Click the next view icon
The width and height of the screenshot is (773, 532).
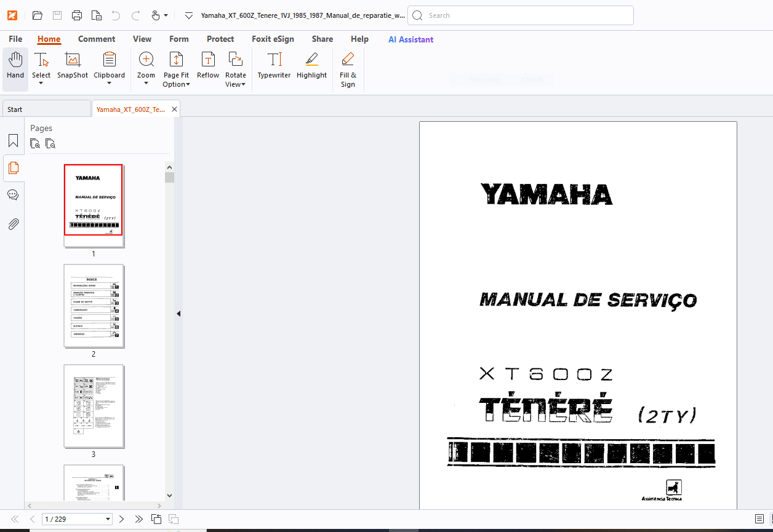(174, 519)
